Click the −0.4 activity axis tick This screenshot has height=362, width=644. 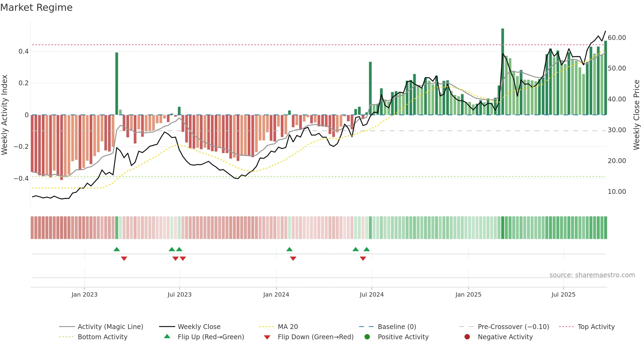[21, 178]
